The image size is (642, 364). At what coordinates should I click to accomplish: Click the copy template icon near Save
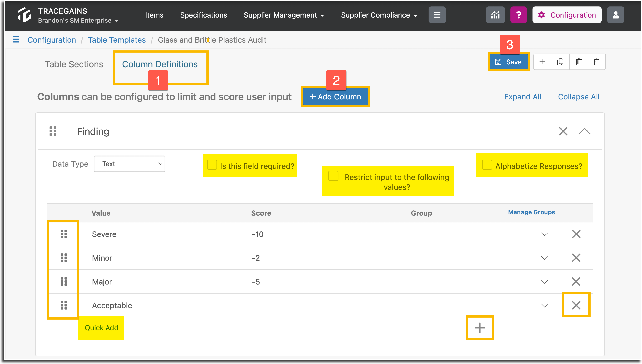(560, 62)
